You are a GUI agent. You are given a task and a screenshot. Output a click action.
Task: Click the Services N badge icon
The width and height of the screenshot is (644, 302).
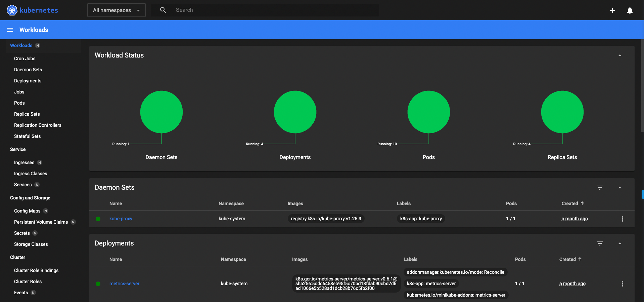tap(37, 185)
